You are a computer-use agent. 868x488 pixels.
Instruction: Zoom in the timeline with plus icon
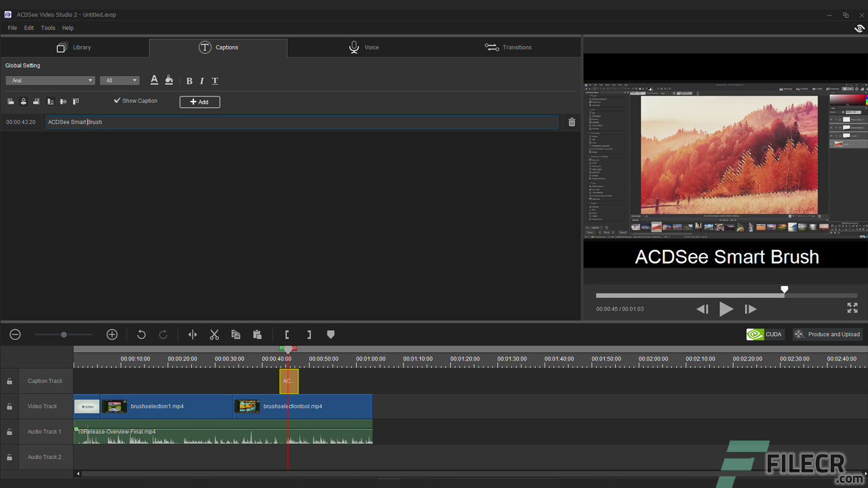coord(112,334)
